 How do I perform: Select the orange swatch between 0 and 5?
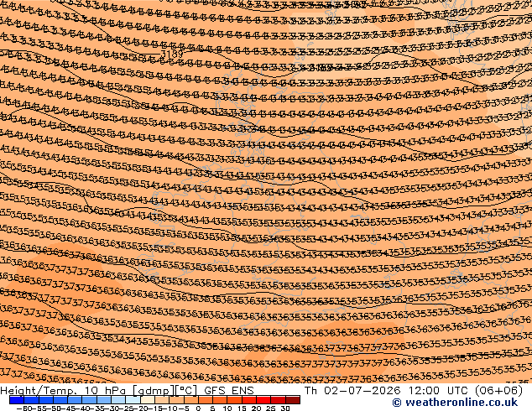coord(206,400)
